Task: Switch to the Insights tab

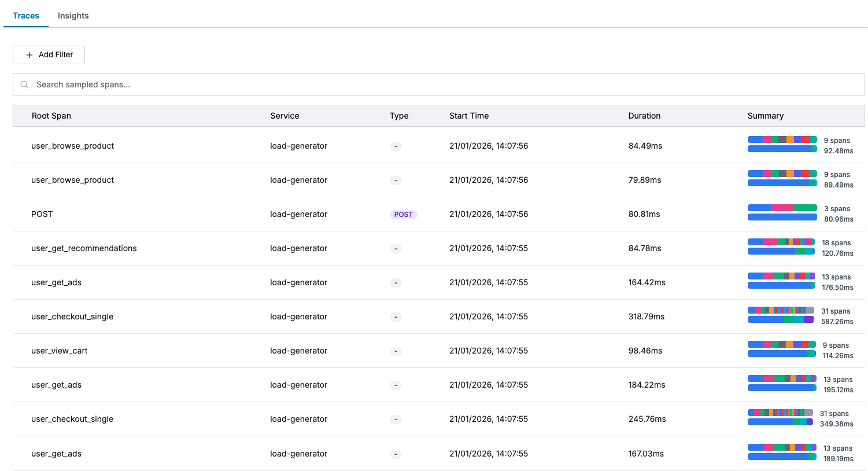Action: click(x=73, y=16)
